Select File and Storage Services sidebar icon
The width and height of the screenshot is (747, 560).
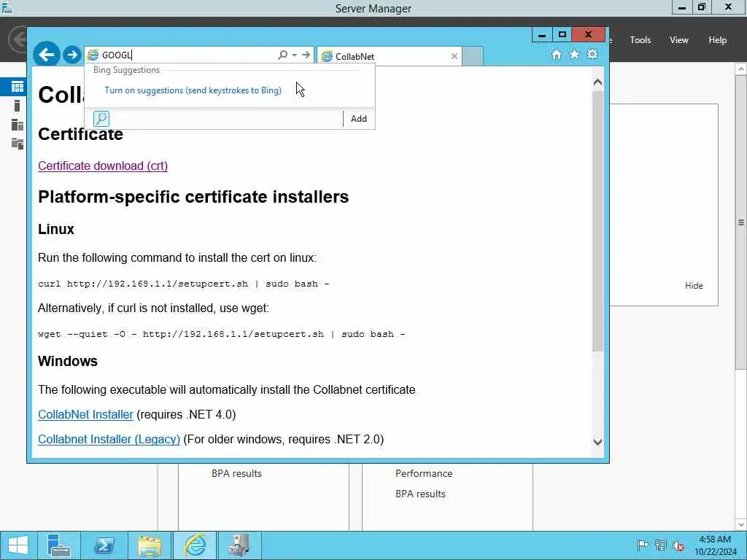[18, 144]
